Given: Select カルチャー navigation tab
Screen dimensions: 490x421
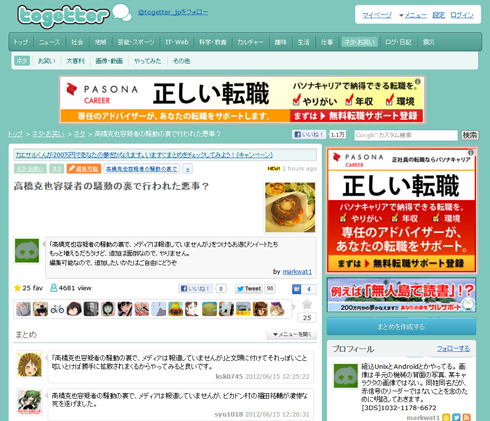Looking at the screenshot, I should pos(250,42).
